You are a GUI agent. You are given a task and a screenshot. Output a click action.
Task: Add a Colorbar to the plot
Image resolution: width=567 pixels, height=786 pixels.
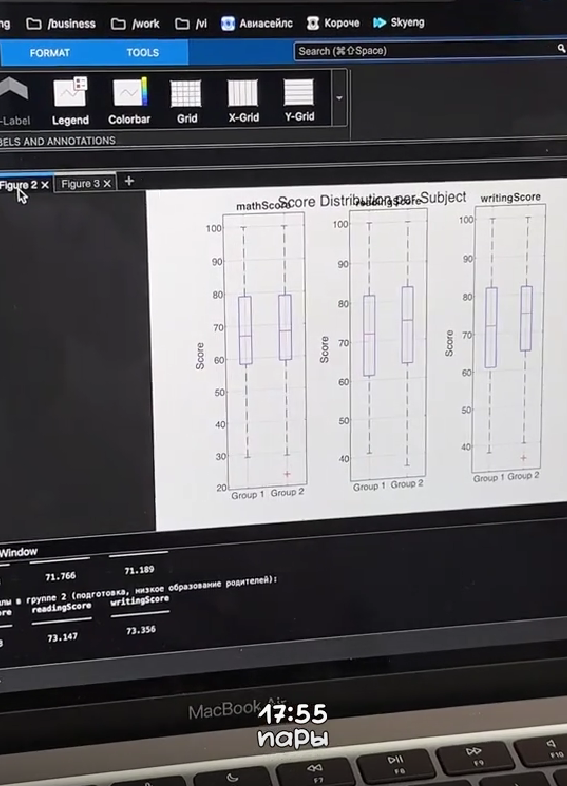[129, 101]
